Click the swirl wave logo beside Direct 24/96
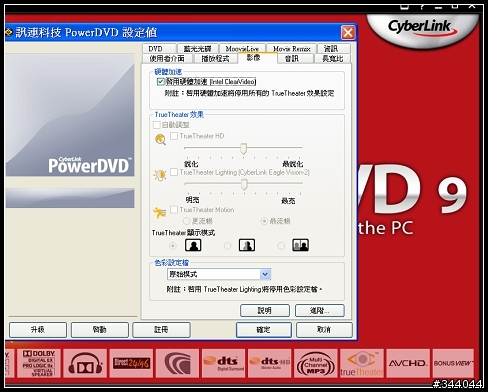The image size is (488, 392). point(177,363)
